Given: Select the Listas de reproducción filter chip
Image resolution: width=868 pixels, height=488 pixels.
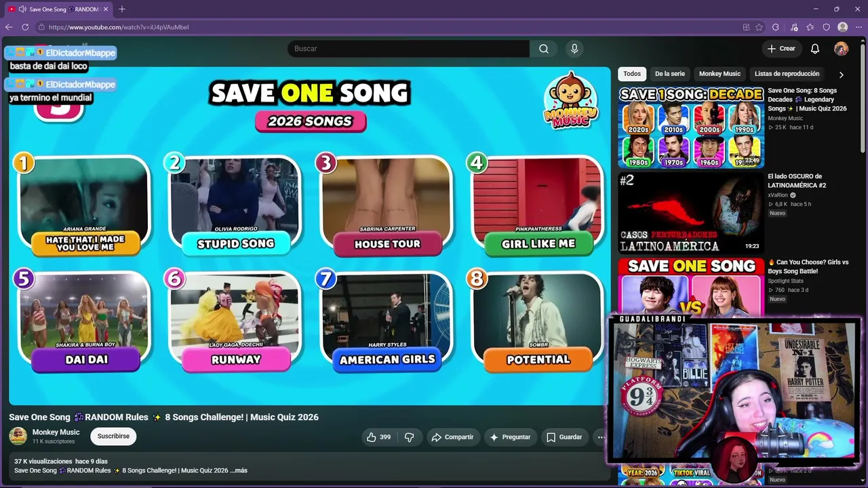Looking at the screenshot, I should coord(787,74).
